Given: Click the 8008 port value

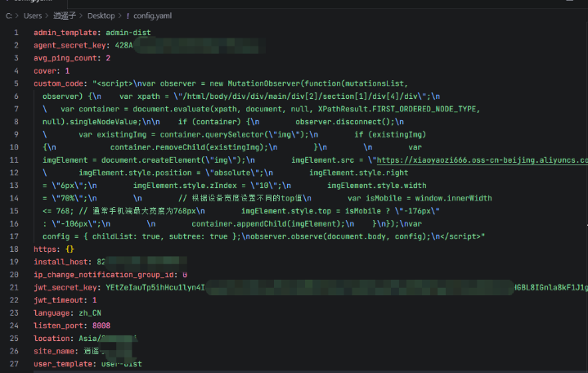Looking at the screenshot, I should pos(101,326).
